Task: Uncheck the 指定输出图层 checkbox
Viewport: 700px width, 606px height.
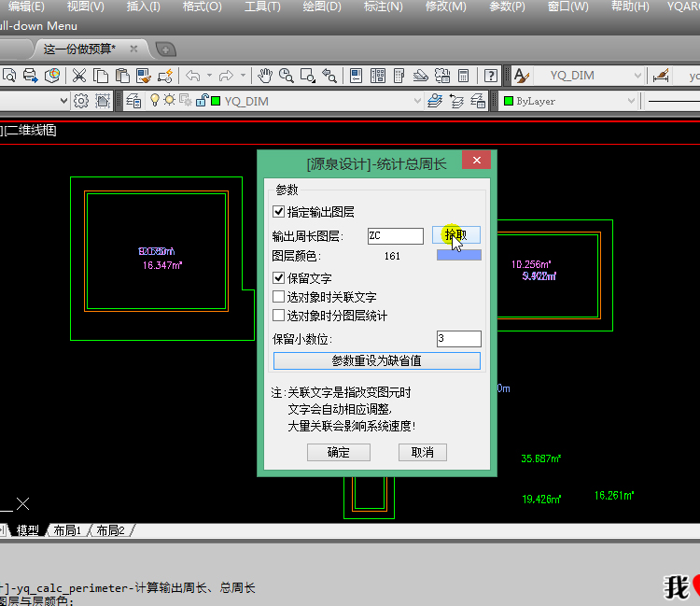Action: tap(279, 212)
